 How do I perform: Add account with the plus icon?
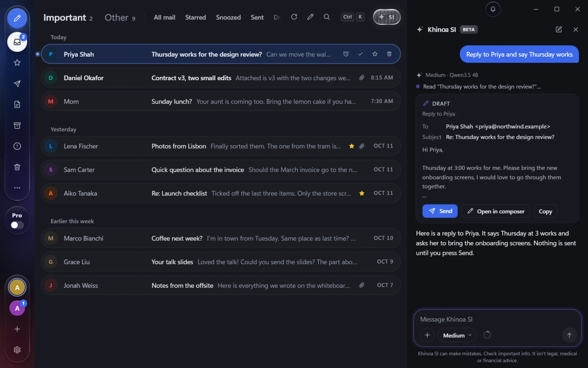17,329
